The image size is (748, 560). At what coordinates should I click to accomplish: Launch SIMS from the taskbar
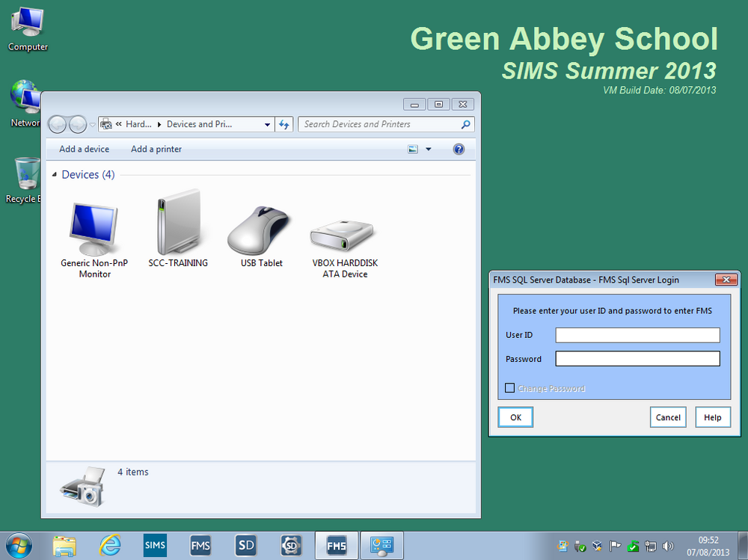(155, 545)
